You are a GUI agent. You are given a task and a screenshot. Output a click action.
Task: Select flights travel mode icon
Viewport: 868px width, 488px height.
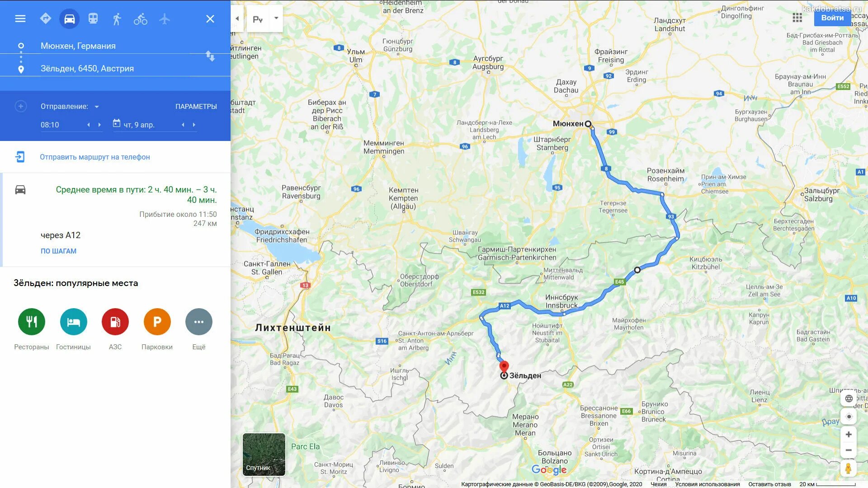tap(165, 19)
